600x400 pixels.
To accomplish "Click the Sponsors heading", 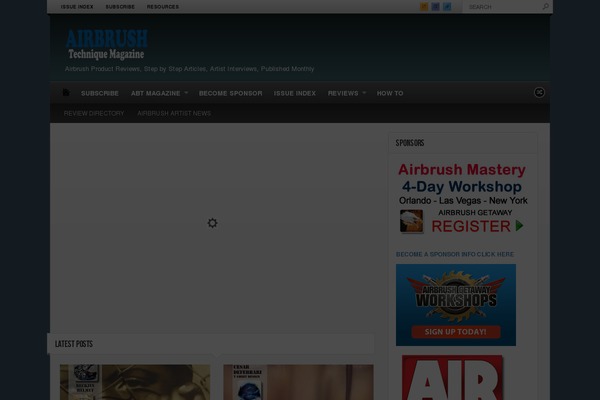I will (410, 143).
